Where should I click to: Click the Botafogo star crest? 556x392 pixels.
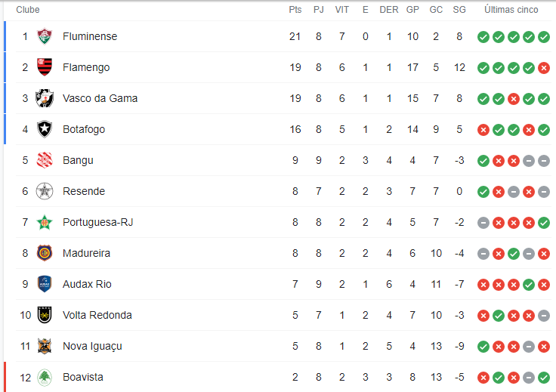(45, 129)
